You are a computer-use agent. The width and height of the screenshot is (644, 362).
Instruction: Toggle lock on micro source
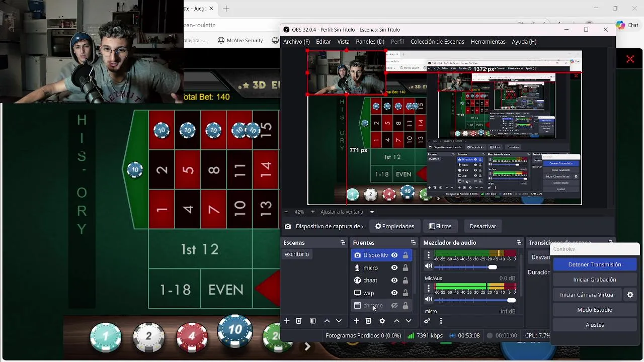pyautogui.click(x=406, y=268)
